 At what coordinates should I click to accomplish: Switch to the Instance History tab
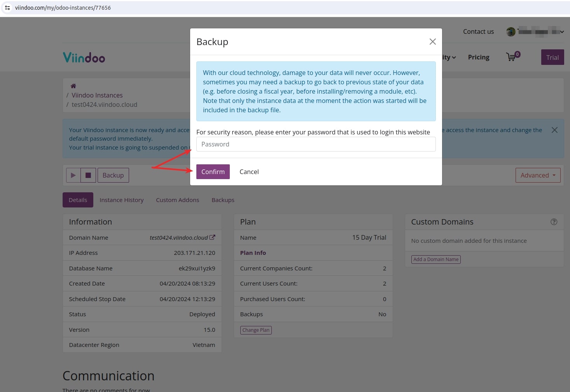122,200
